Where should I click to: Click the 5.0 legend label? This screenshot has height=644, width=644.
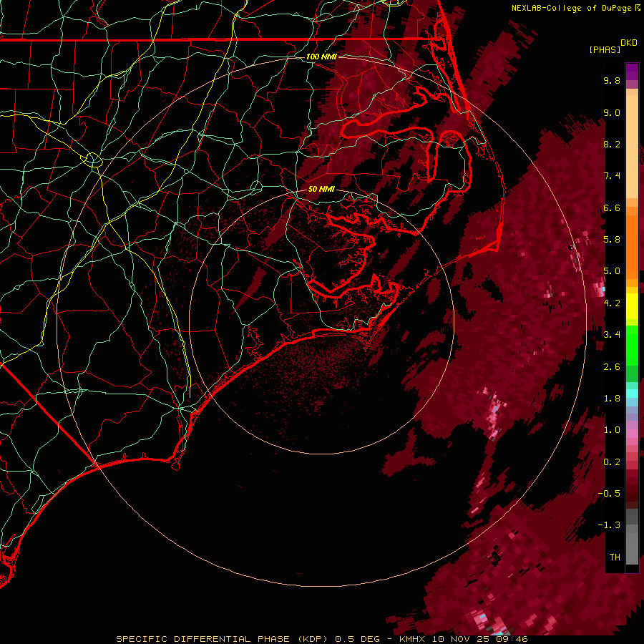tap(612, 271)
